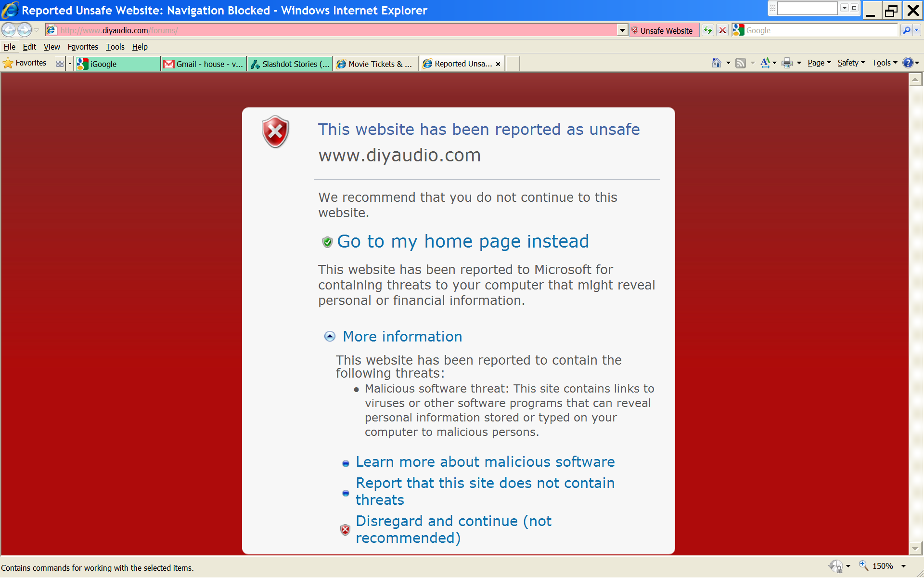Open the search provider dropdown arrow
The width and height of the screenshot is (924, 578).
tap(917, 30)
